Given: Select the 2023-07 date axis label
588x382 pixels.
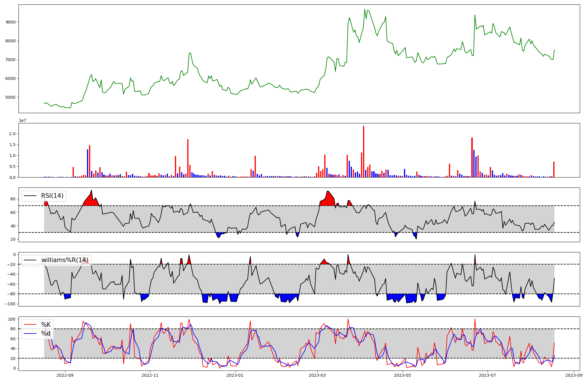Looking at the screenshot, I should 487,375.
